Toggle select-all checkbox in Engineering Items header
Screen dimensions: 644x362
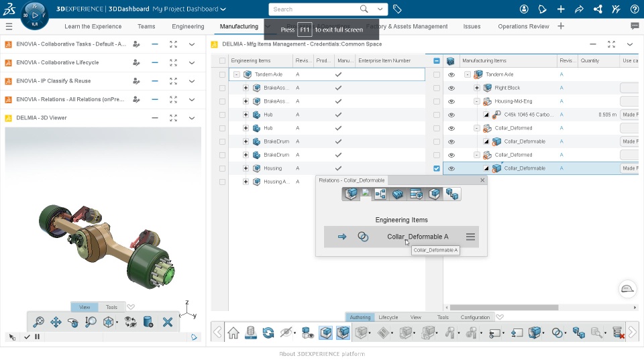point(222,61)
